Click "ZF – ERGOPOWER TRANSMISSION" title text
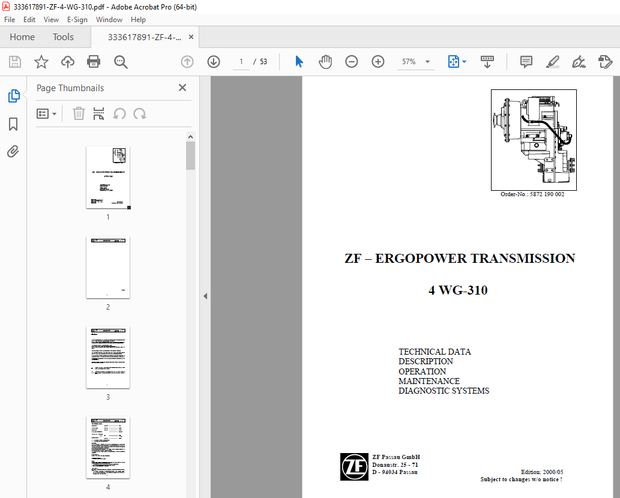Screen dimensions: 620x498 [x=459, y=258]
